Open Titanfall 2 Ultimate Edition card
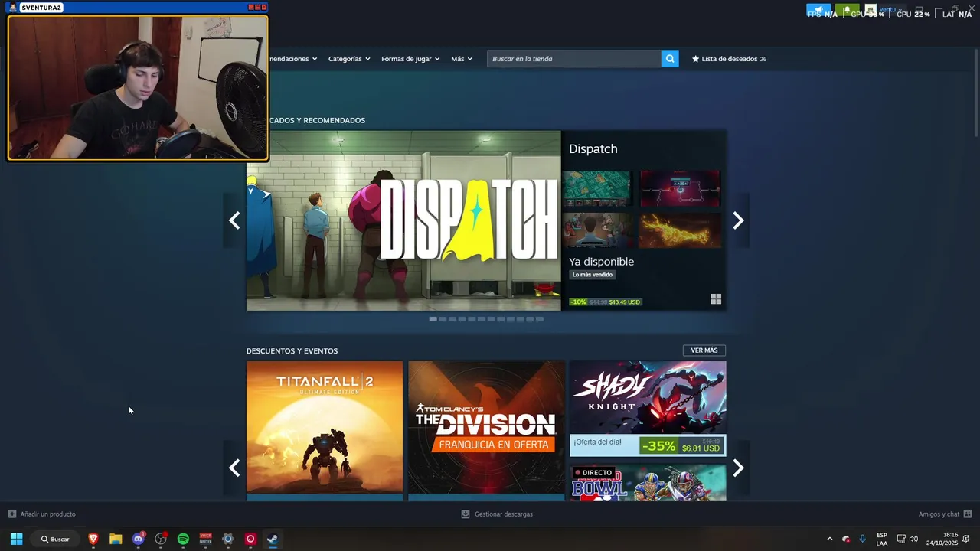Image resolution: width=980 pixels, height=551 pixels. [x=325, y=431]
